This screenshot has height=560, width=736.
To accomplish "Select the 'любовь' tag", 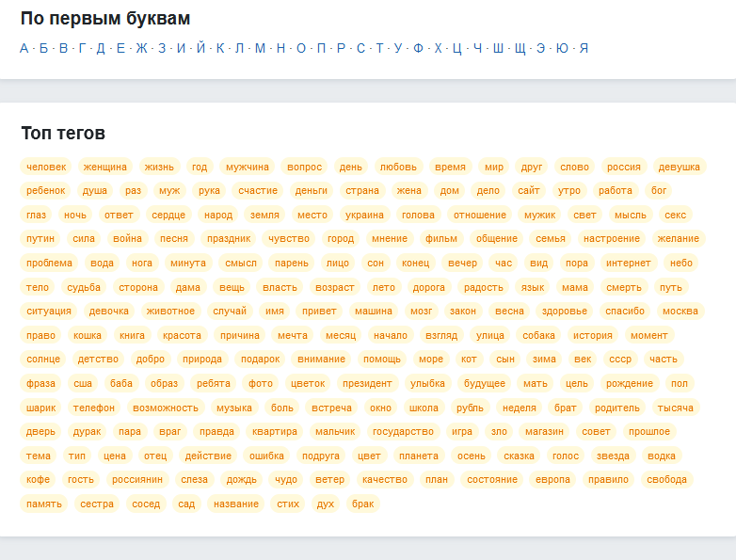I will [398, 167].
